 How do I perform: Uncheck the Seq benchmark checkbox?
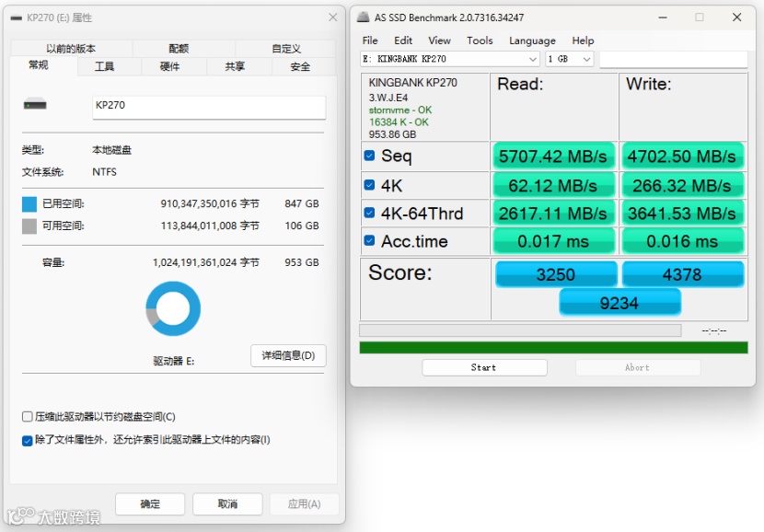(369, 156)
